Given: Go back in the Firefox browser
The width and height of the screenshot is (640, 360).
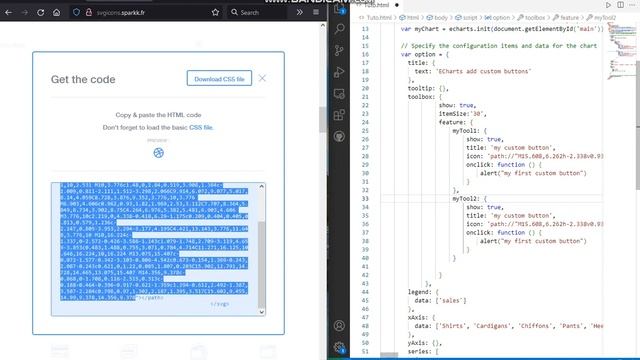Looking at the screenshot, I should [x=9, y=13].
